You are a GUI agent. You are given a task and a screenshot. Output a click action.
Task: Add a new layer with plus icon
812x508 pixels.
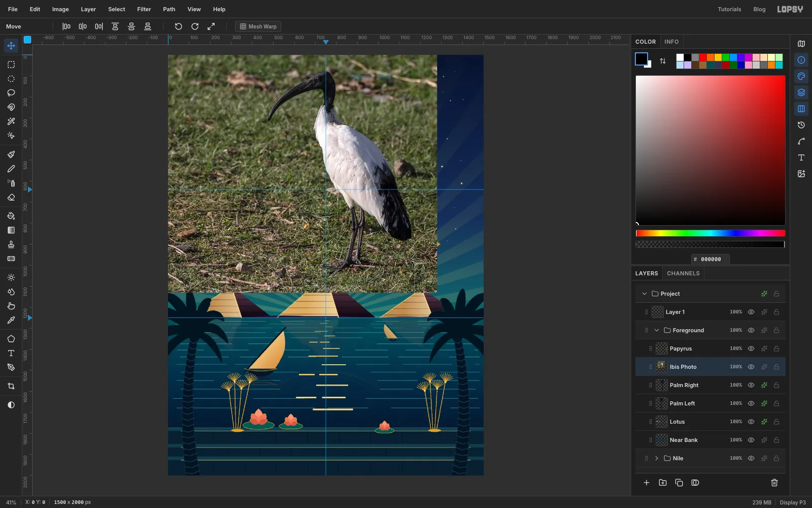pos(647,483)
